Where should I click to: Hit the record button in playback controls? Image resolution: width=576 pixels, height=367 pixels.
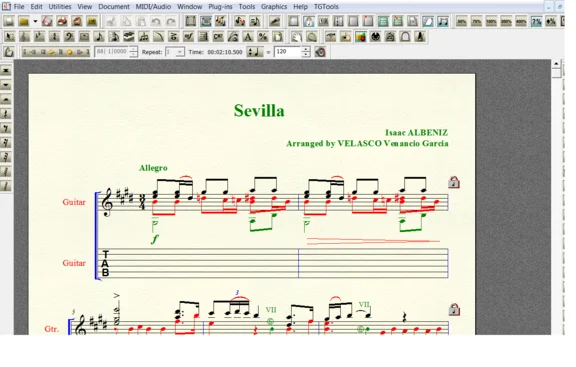click(x=69, y=52)
